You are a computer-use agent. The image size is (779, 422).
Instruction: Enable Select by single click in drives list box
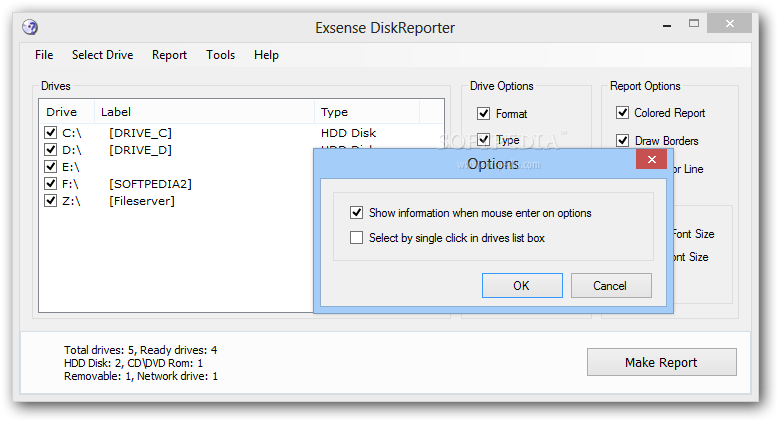pos(356,238)
